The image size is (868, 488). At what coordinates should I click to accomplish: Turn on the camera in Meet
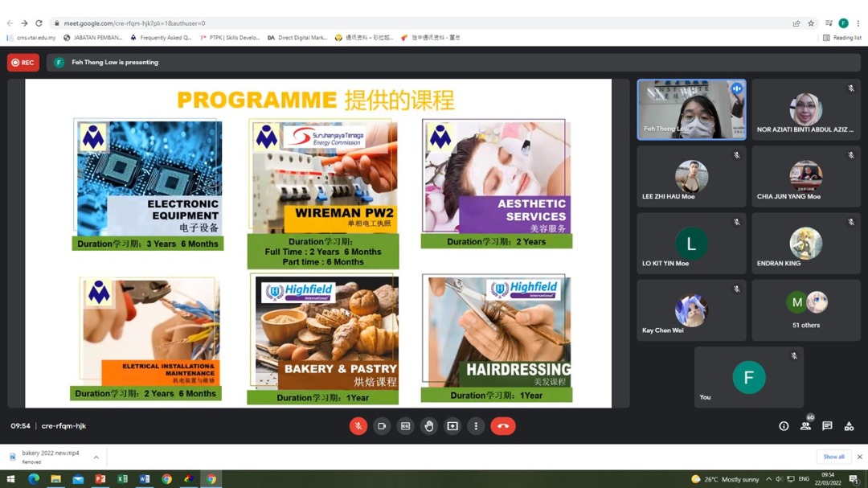tap(382, 426)
